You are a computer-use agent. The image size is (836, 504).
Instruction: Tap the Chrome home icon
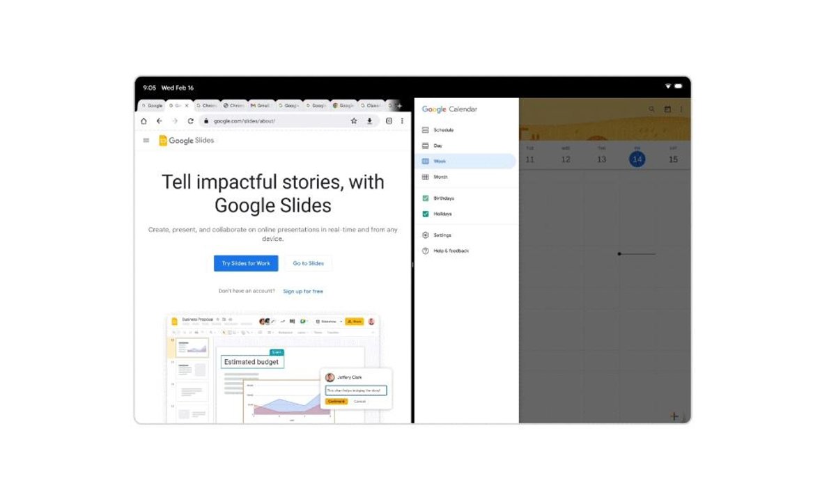pyautogui.click(x=144, y=121)
